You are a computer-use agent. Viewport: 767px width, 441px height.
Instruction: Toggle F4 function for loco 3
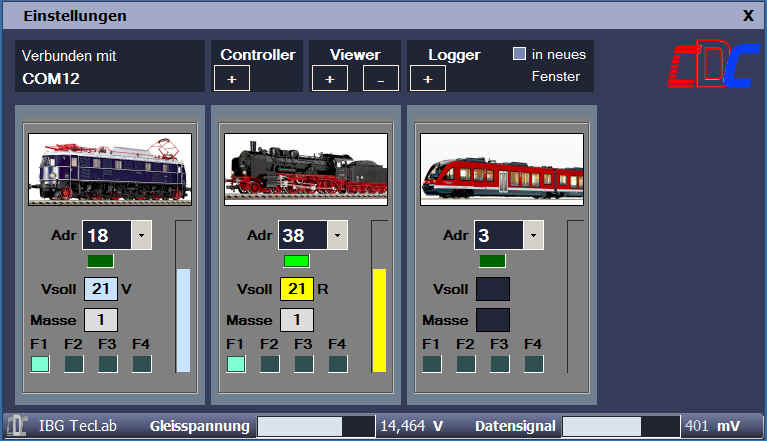coord(534,364)
